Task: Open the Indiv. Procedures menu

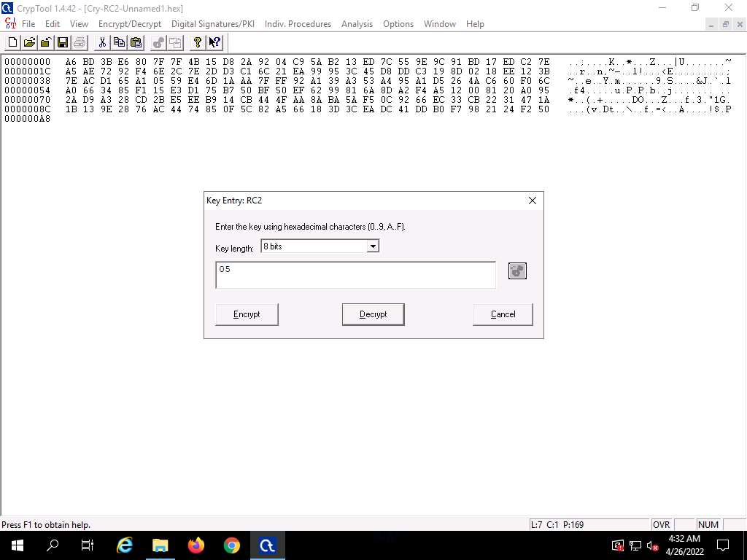Action: [298, 24]
